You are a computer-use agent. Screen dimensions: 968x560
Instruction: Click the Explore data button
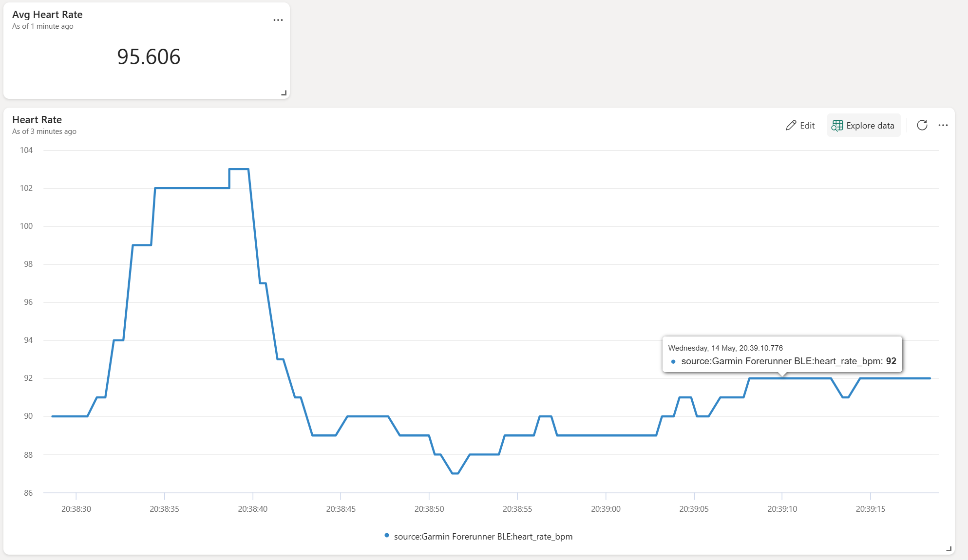pos(864,125)
